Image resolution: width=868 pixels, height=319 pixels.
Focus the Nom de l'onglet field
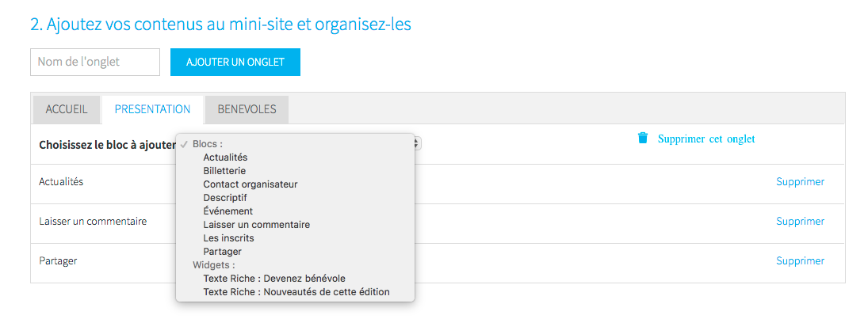95,62
